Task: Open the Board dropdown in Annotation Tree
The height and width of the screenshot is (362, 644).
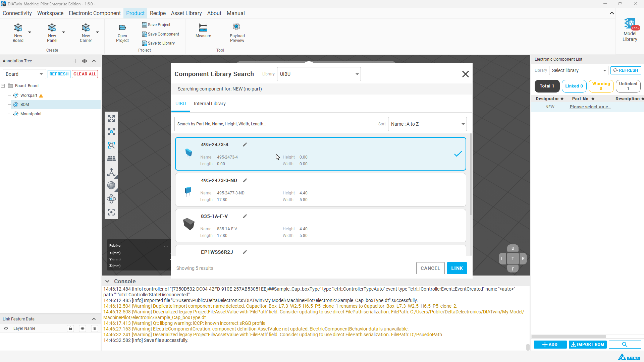Action: (24, 74)
